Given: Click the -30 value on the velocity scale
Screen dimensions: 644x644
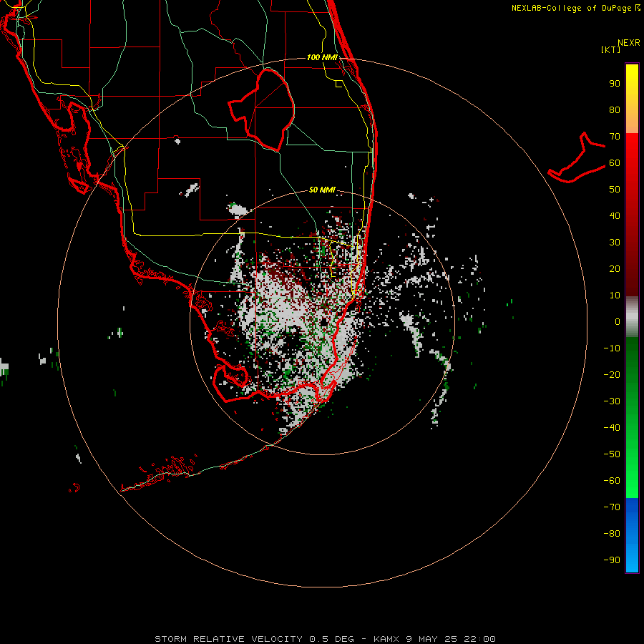Looking at the screenshot, I should [612, 401].
